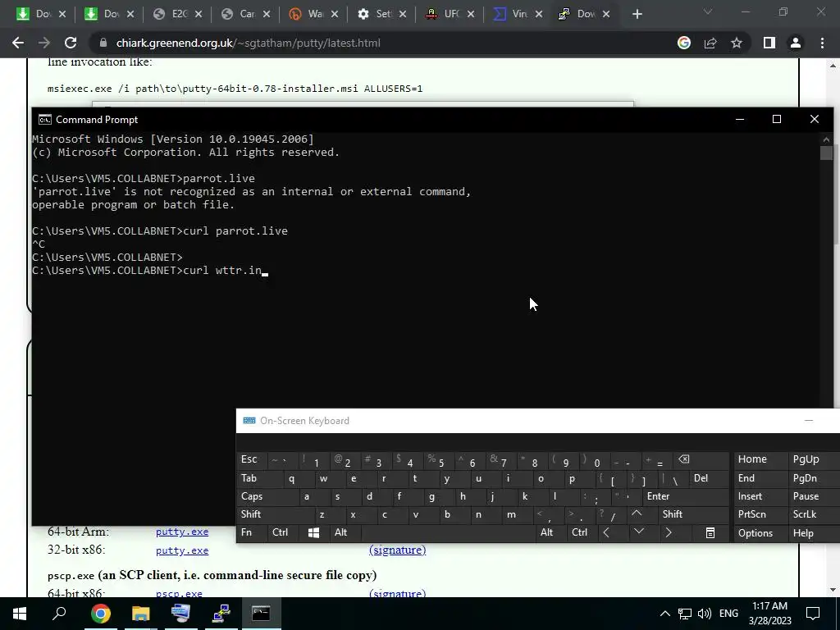
Task: Click the pscp.exe download link
Action: [179, 593]
